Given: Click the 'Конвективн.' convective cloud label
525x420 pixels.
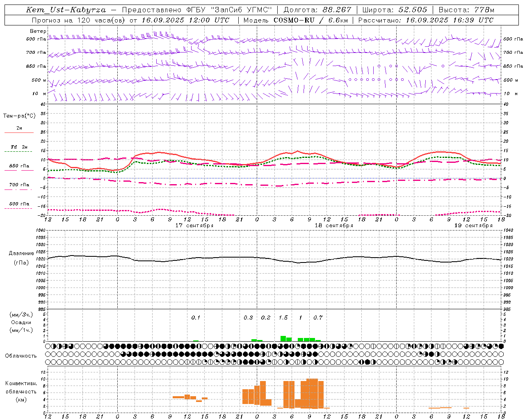Looking at the screenshot, I should pyautogui.click(x=21, y=383).
